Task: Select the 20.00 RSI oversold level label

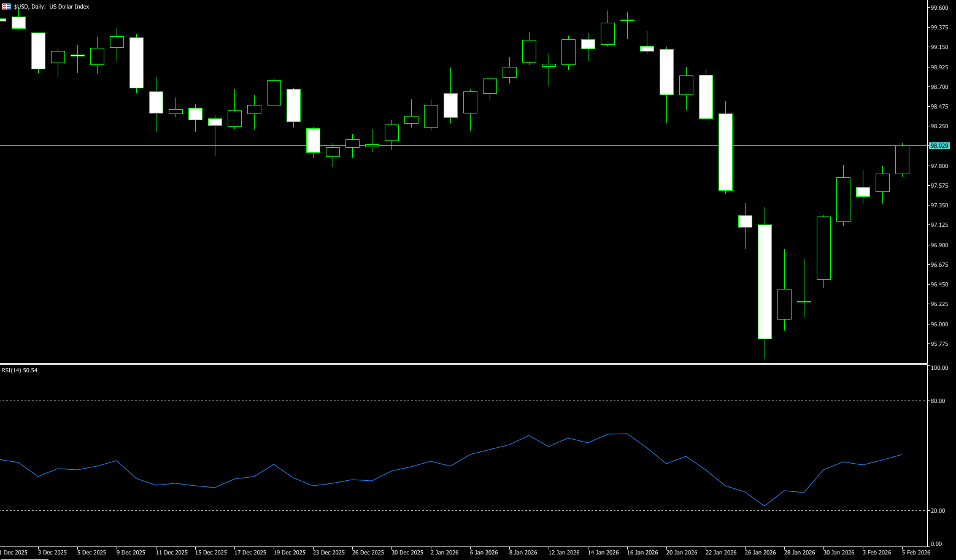Action: [937, 511]
